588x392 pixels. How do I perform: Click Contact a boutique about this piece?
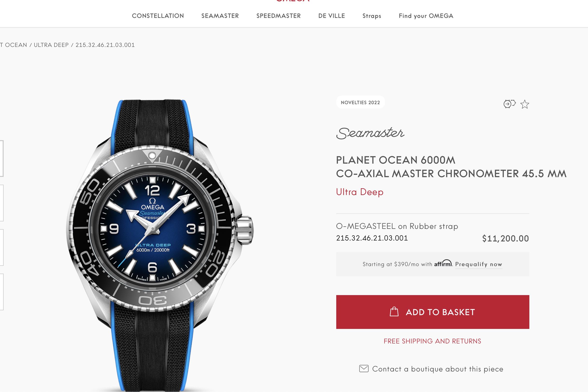tap(438, 369)
